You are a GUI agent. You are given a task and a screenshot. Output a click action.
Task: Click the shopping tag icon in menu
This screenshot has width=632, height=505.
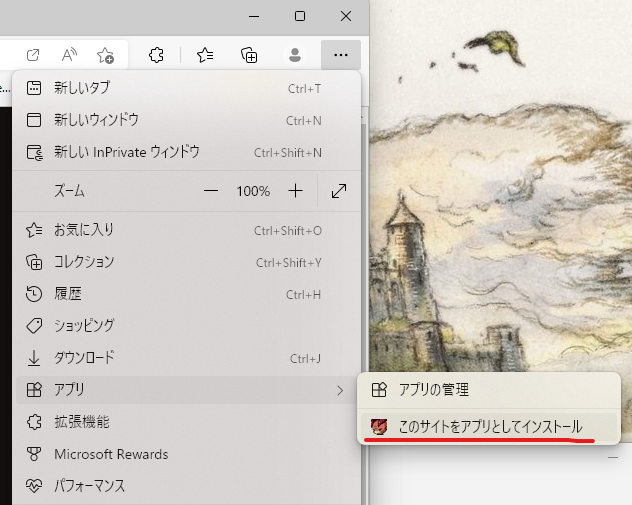coord(34,326)
